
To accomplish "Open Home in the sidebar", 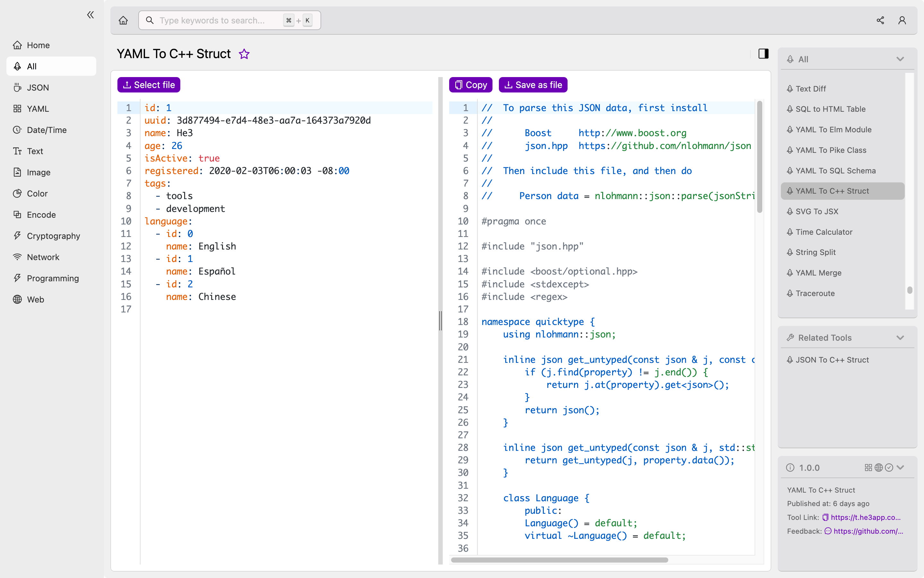I will pos(51,45).
